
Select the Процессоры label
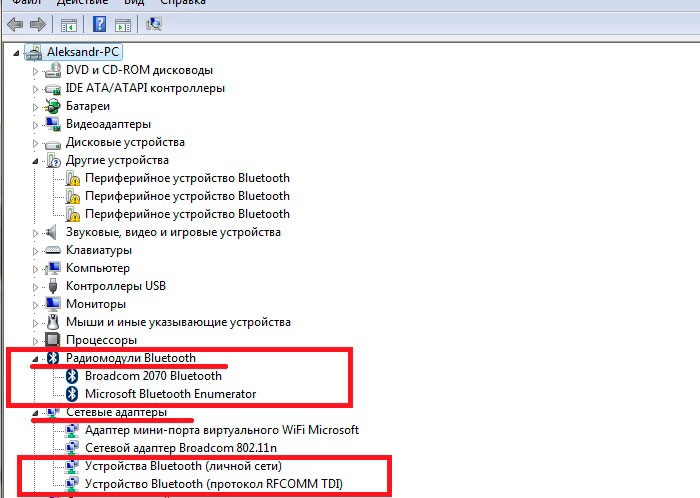tap(101, 340)
